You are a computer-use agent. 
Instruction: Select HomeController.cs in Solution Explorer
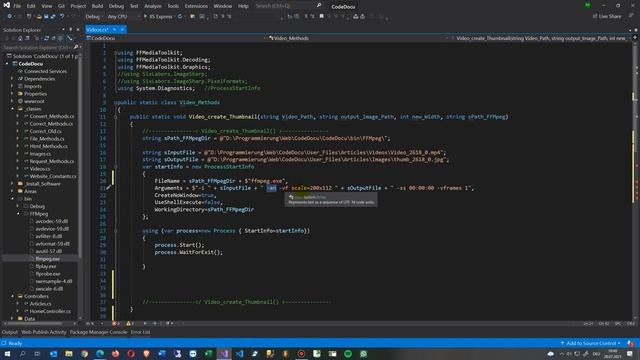coord(50,311)
